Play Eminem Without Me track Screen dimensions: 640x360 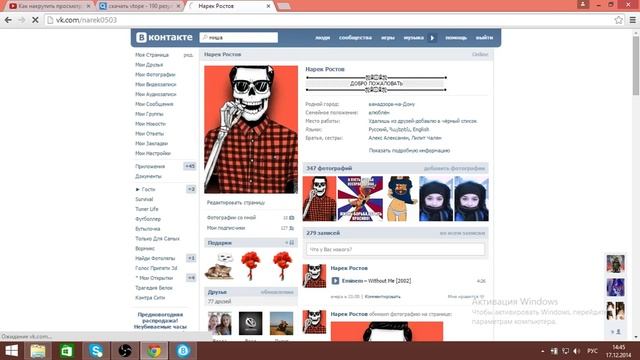click(335, 281)
